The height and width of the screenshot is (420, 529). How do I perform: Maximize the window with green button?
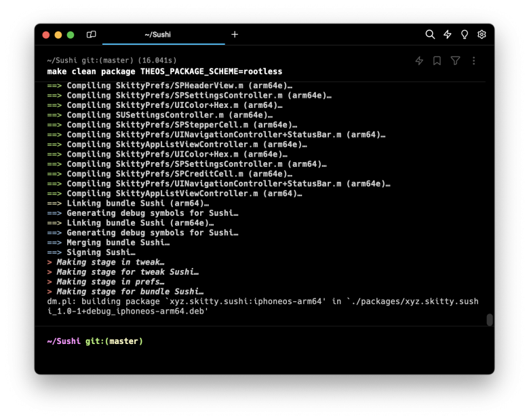(71, 35)
